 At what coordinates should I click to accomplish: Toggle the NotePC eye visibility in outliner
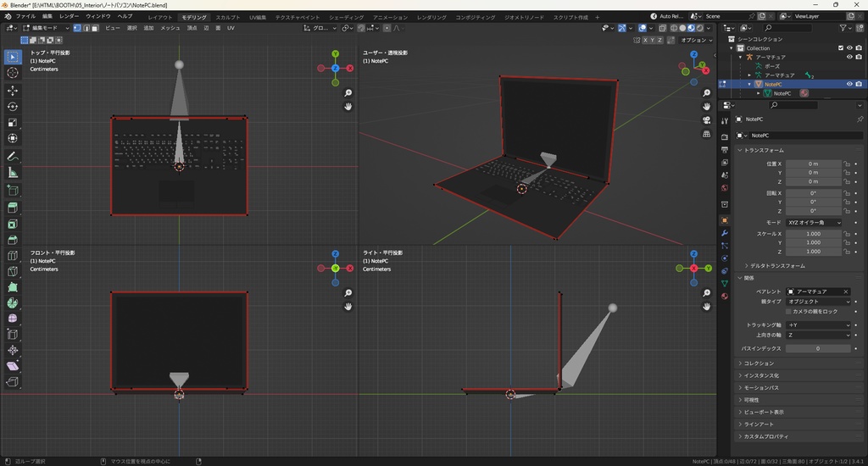849,84
